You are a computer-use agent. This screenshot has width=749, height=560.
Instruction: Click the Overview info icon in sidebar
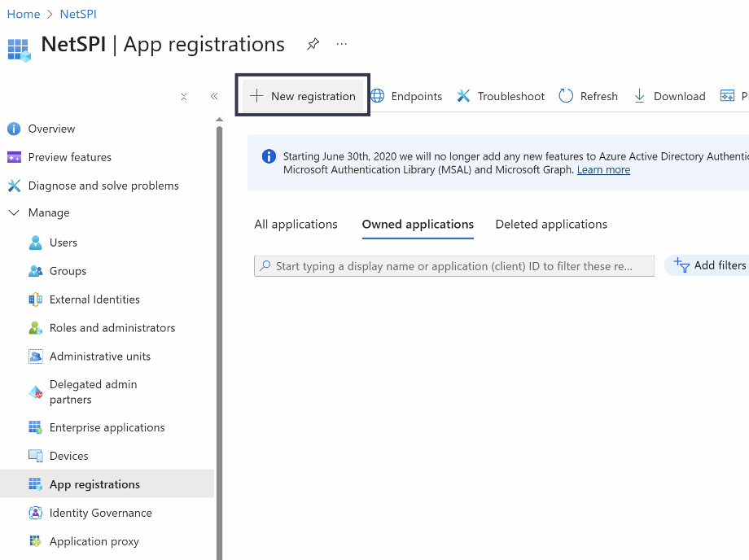coord(14,129)
